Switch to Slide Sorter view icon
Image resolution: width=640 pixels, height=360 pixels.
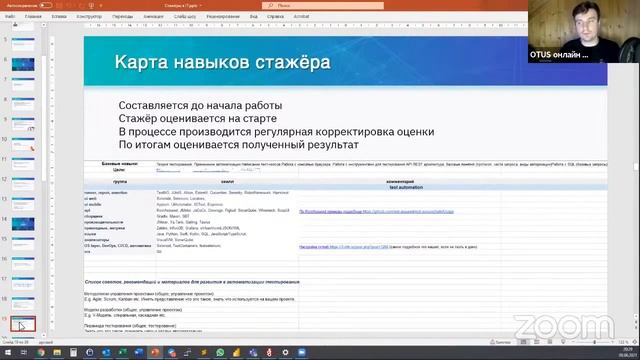click(537, 342)
